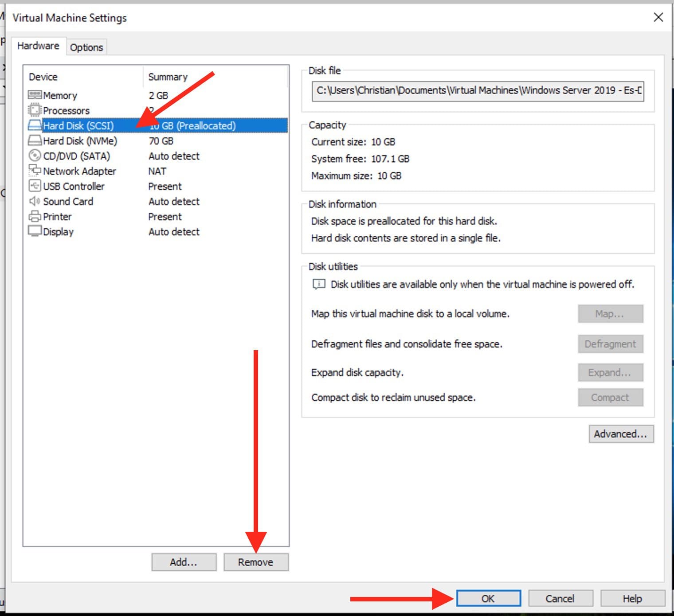Select the Printer icon in device list
The height and width of the screenshot is (616, 674).
click(35, 216)
